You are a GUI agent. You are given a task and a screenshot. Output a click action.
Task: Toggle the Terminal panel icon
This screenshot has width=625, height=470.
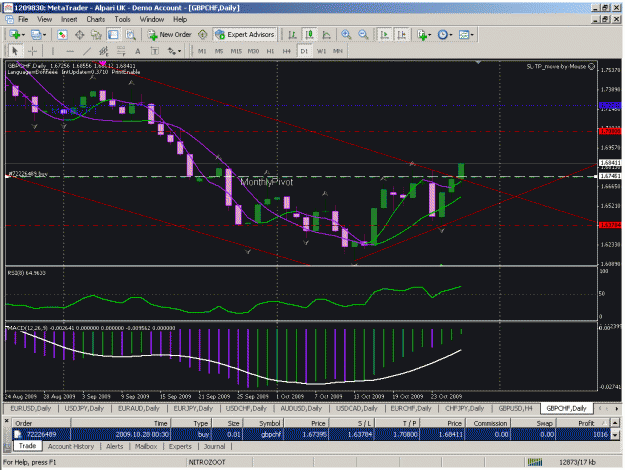(x=114, y=35)
